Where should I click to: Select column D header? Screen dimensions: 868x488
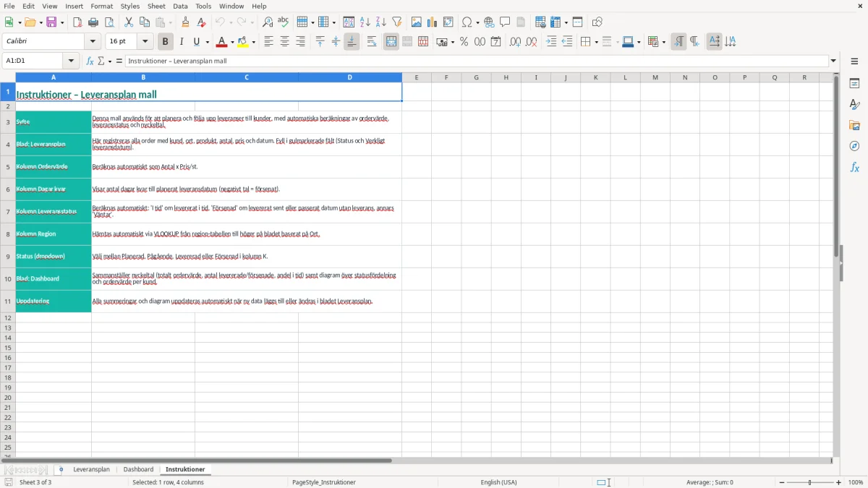[x=350, y=77]
